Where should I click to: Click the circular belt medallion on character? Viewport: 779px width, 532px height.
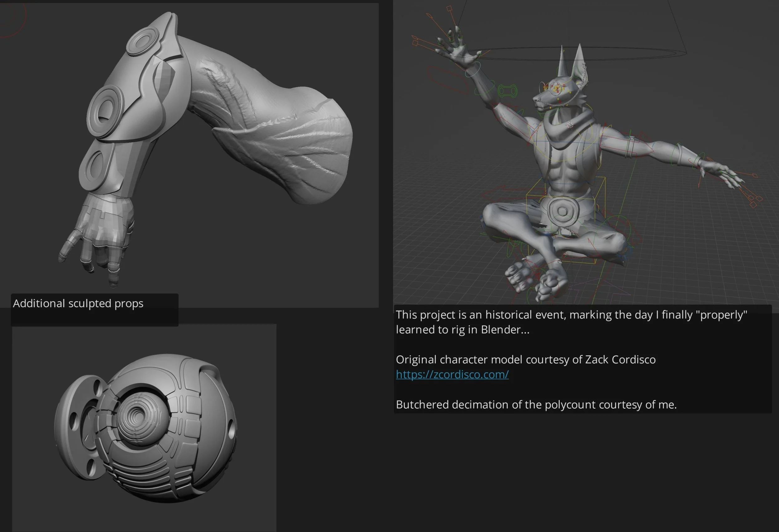point(563,211)
